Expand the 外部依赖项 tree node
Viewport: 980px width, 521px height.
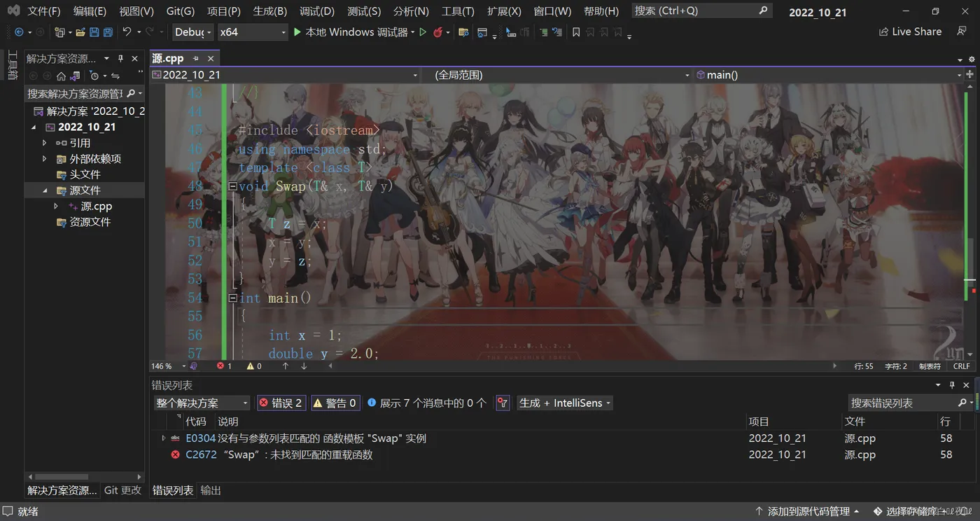(x=45, y=159)
